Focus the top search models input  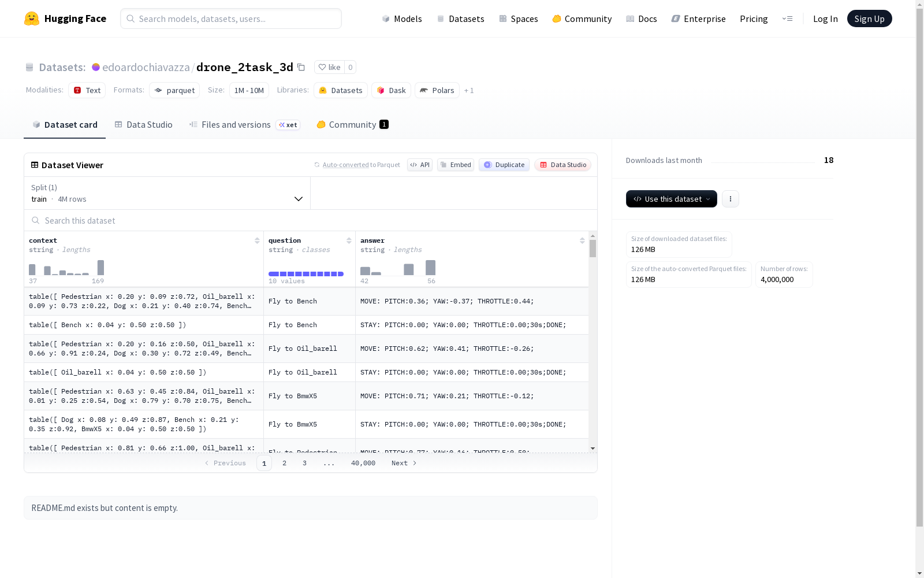coord(231,18)
